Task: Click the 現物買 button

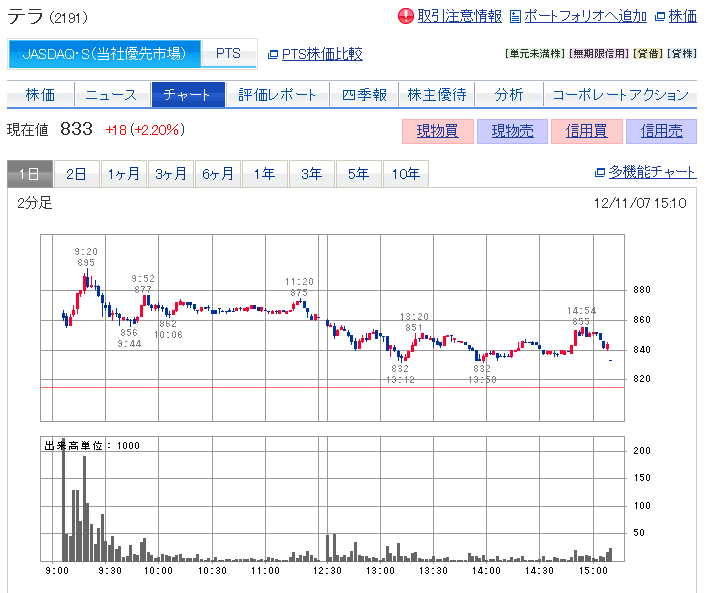Action: 438,131
